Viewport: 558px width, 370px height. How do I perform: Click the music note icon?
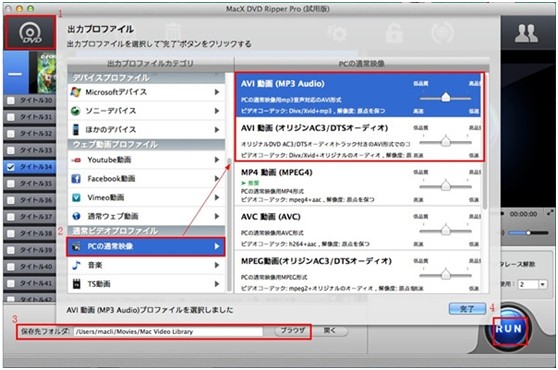(x=76, y=265)
